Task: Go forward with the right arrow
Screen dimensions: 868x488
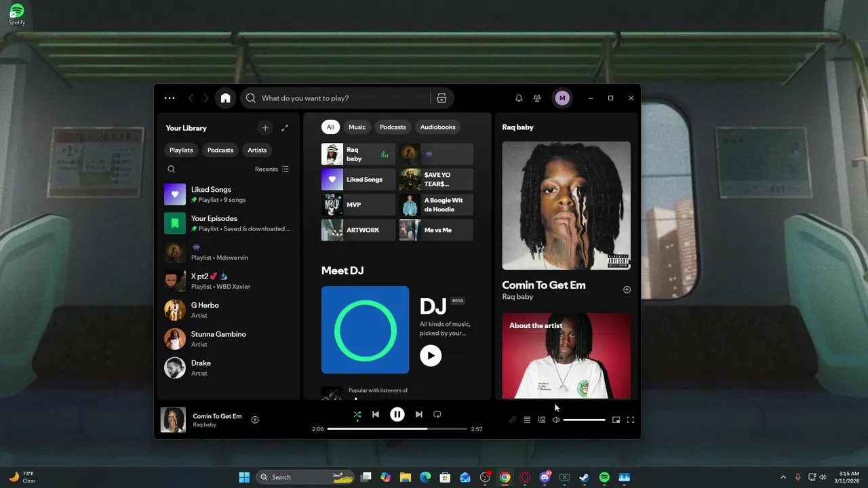Action: 206,98
